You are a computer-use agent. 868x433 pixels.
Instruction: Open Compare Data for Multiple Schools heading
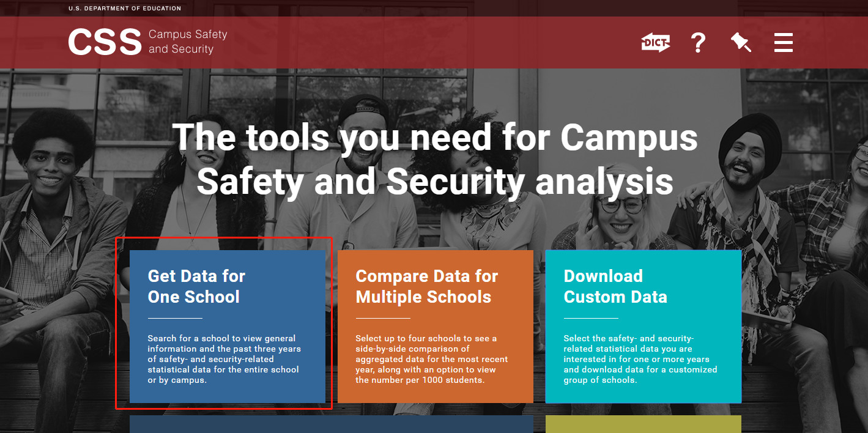(426, 286)
